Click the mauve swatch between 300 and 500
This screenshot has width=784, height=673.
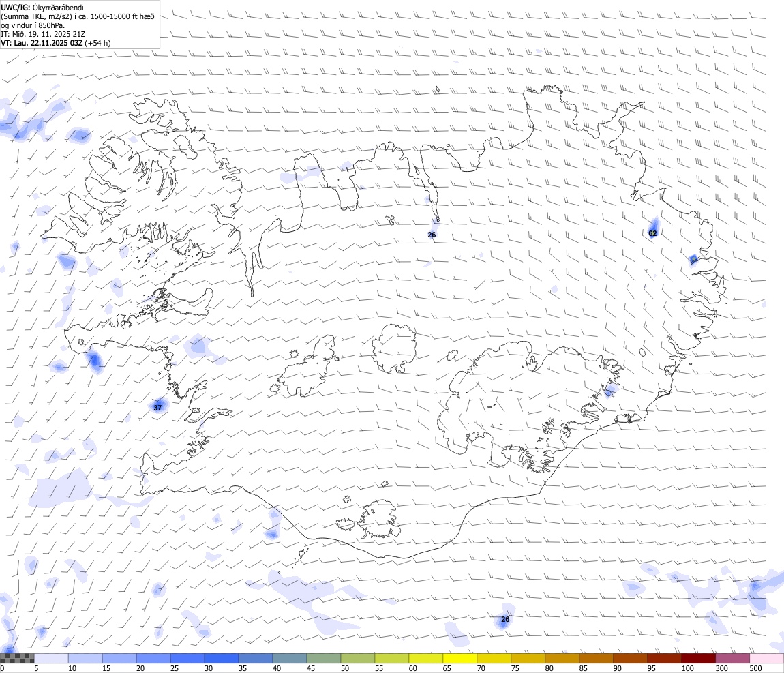click(732, 658)
